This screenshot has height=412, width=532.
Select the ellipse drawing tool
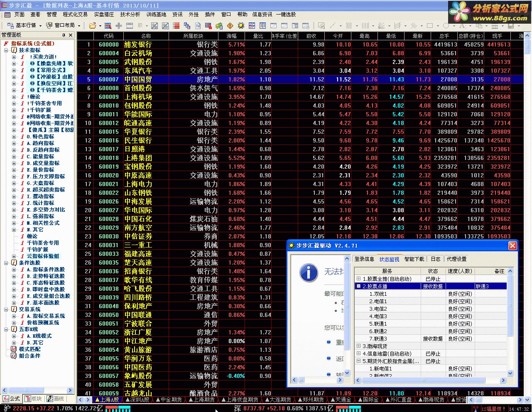coord(446,26)
